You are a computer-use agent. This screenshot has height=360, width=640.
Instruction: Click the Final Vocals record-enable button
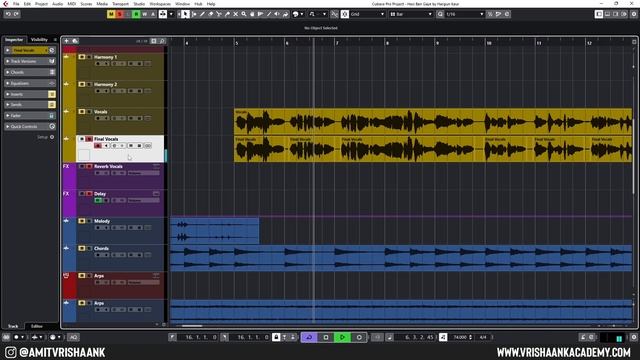98,146
